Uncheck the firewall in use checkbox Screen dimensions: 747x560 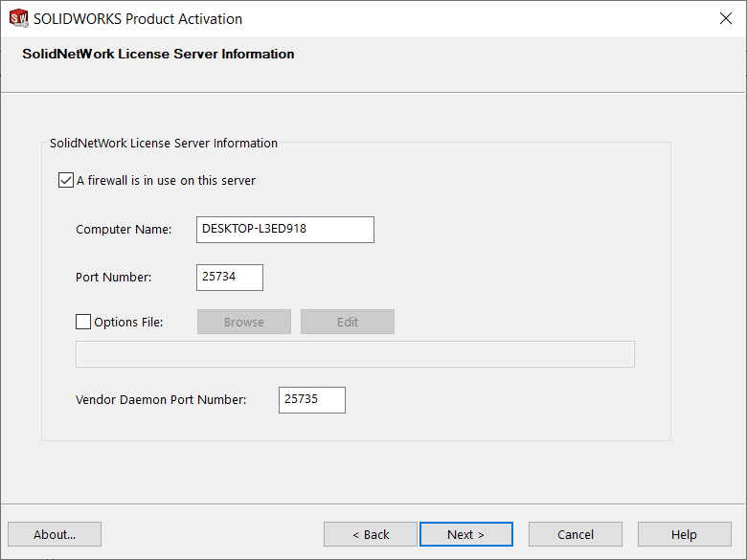pyautogui.click(x=66, y=180)
